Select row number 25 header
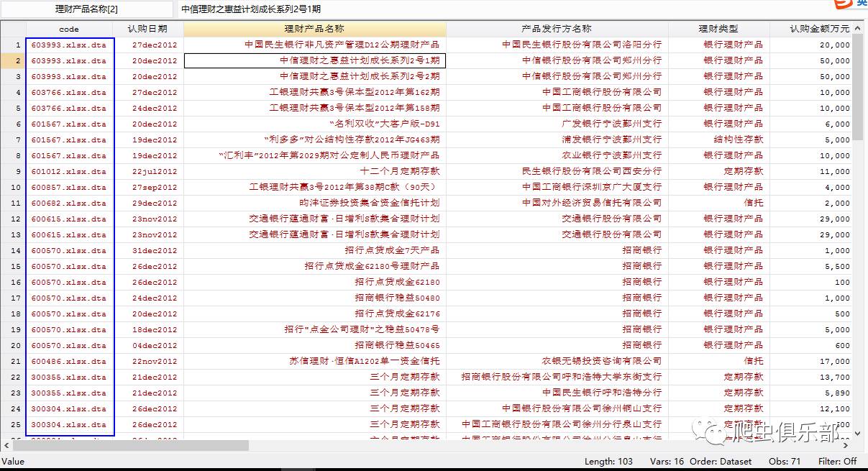The image size is (868, 471). [13, 424]
